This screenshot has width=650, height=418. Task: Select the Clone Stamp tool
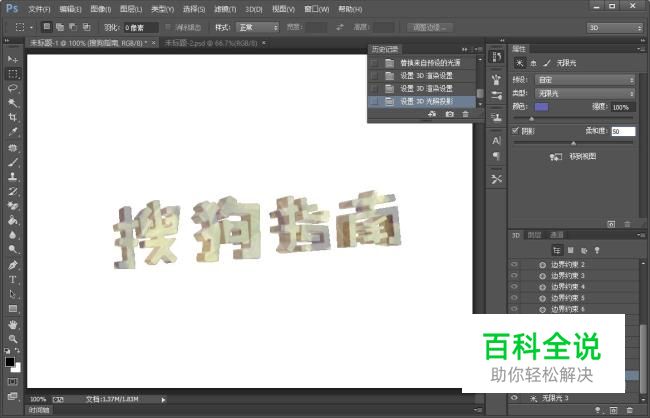pyautogui.click(x=13, y=177)
